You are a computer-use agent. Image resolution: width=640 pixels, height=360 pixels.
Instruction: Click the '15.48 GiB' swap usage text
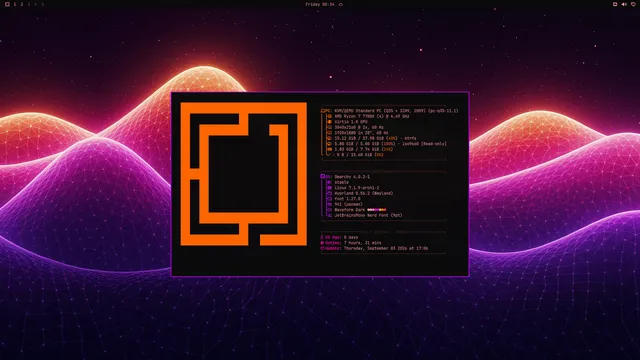(360, 155)
